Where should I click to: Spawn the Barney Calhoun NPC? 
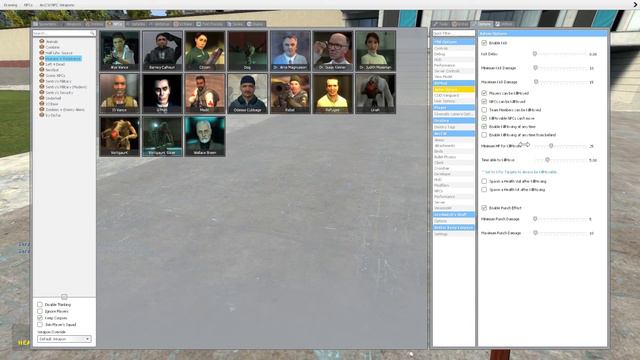pos(162,51)
